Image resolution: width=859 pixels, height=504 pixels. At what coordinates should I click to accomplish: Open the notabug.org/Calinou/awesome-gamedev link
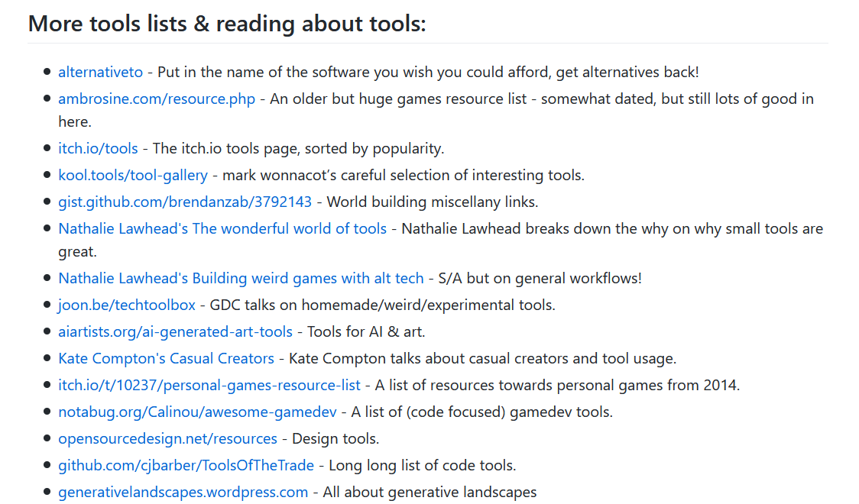coord(197,412)
